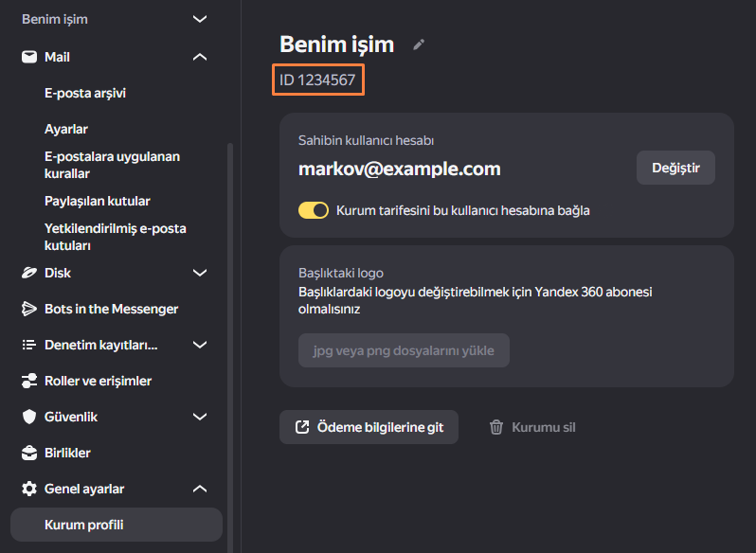
Task: Toggle Kurum tarifesini bu kullanıcı hesabına bağla switch
Action: [x=314, y=210]
